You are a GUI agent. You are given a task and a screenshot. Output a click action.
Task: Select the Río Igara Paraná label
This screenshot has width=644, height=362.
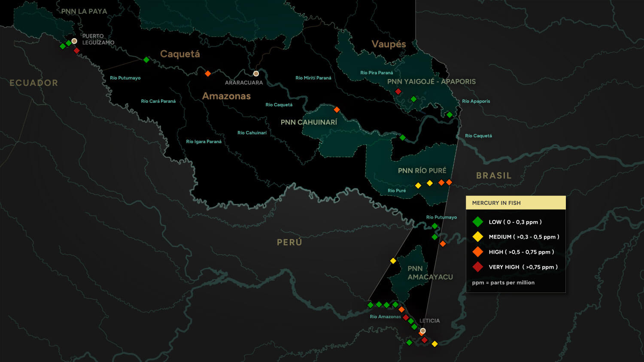[x=204, y=142]
